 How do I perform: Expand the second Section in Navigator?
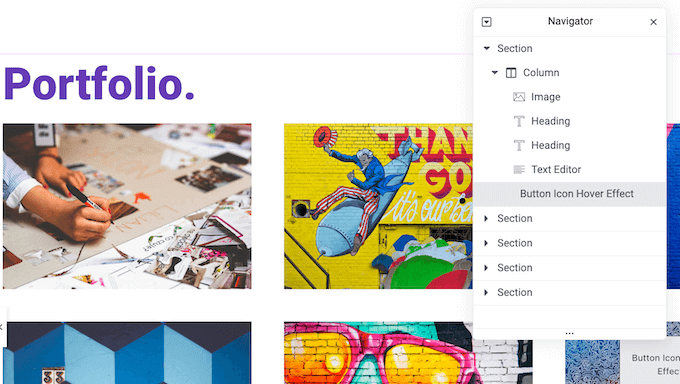click(x=486, y=218)
